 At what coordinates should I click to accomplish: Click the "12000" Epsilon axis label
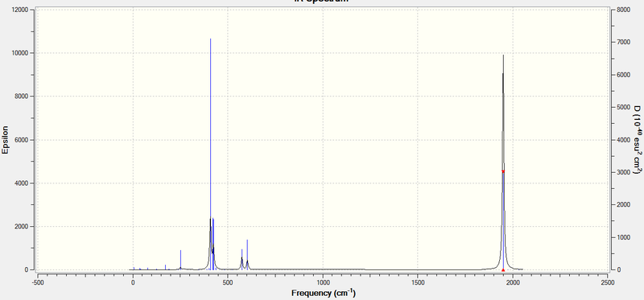pyautogui.click(x=19, y=10)
